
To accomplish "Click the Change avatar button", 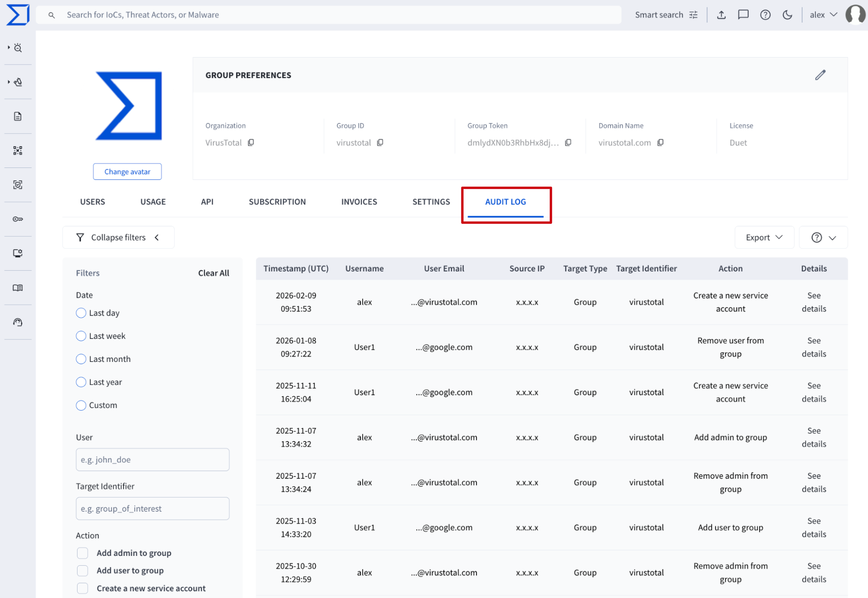I will pos(127,172).
